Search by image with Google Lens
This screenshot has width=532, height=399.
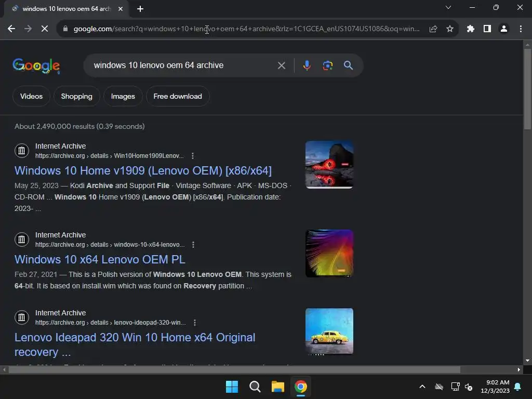pyautogui.click(x=327, y=65)
